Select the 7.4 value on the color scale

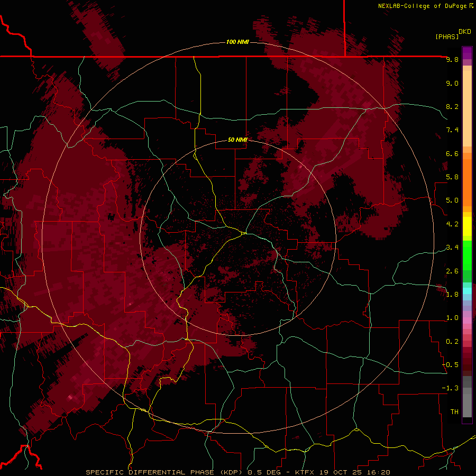coord(452,130)
